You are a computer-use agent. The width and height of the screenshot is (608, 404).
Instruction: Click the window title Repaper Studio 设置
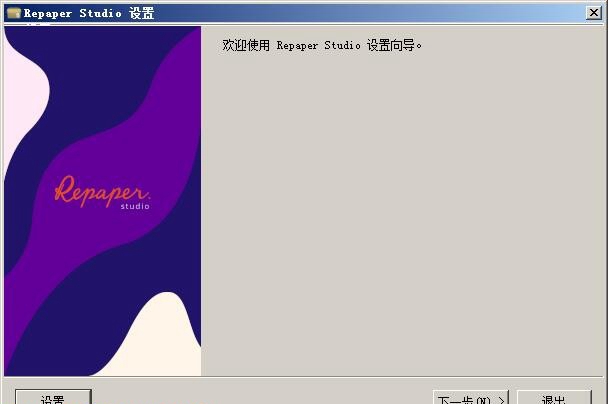pyautogui.click(x=89, y=13)
